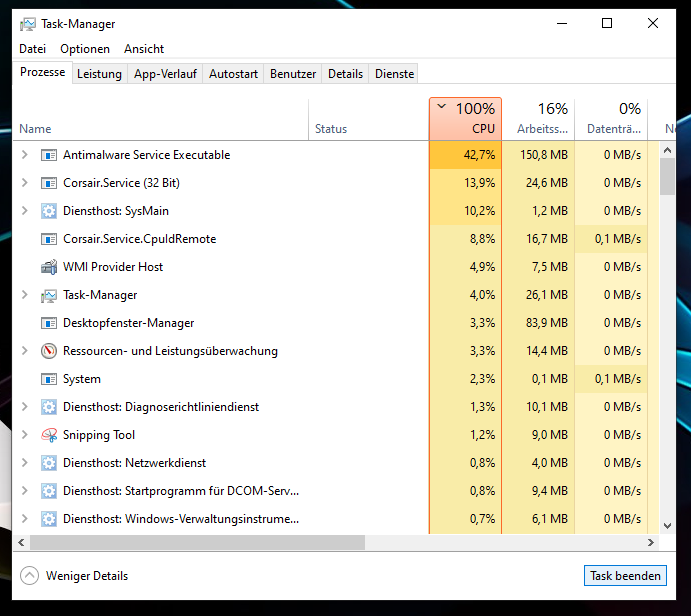Screen dimensions: 691x616
Task: Click the Diensthost: Diagnoserichtliniendienst gear icon
Action: pyautogui.click(x=48, y=407)
